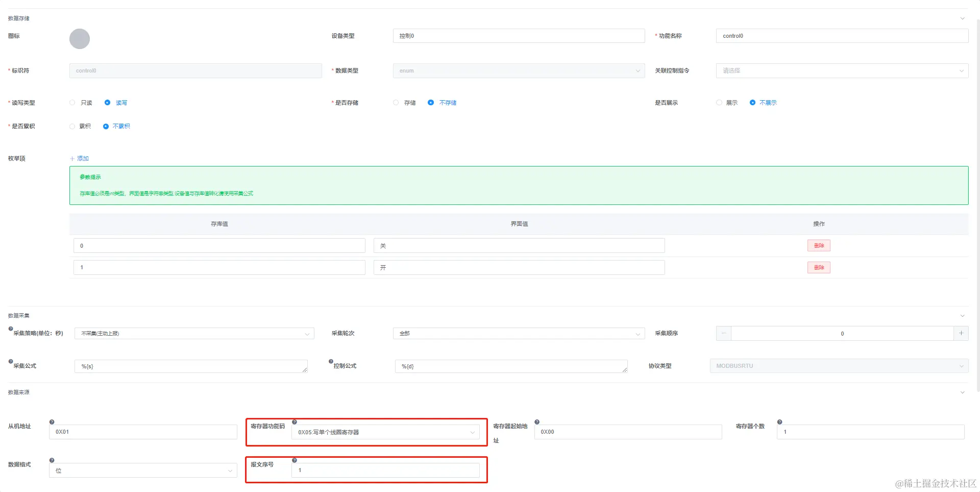Screen dimensions: 980x492
Task: Open the 寄存器功能码 dropdown
Action: pos(385,432)
